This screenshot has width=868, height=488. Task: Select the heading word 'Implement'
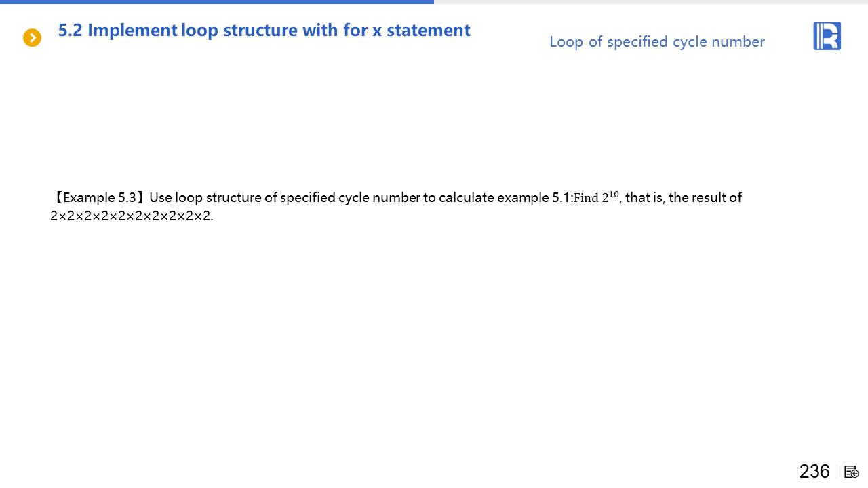click(x=132, y=30)
